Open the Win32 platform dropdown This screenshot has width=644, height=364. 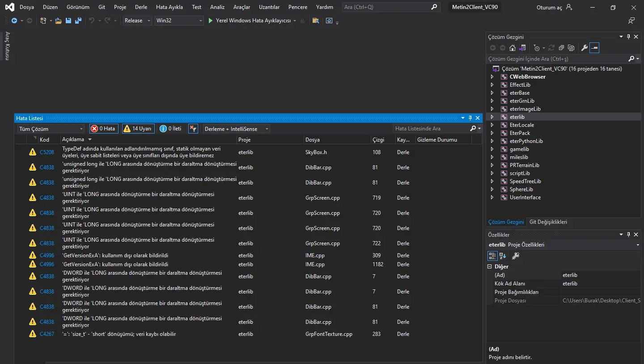[x=179, y=21]
